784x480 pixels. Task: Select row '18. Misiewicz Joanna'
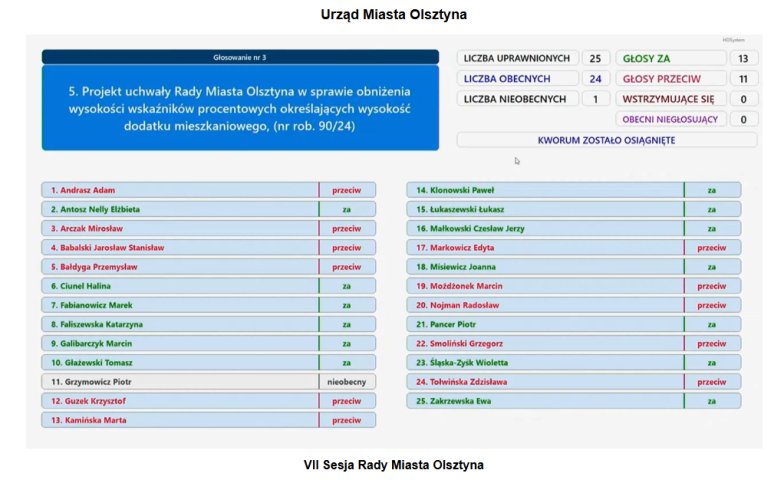(574, 266)
